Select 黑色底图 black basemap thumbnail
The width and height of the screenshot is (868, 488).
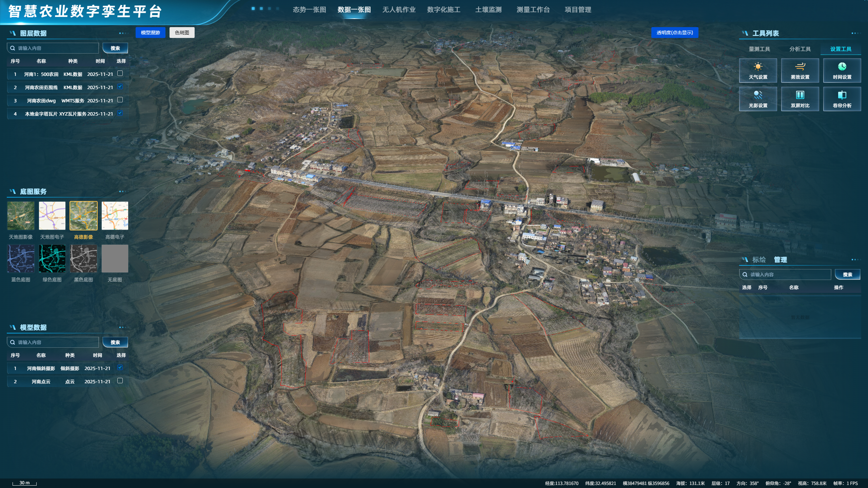point(83,259)
